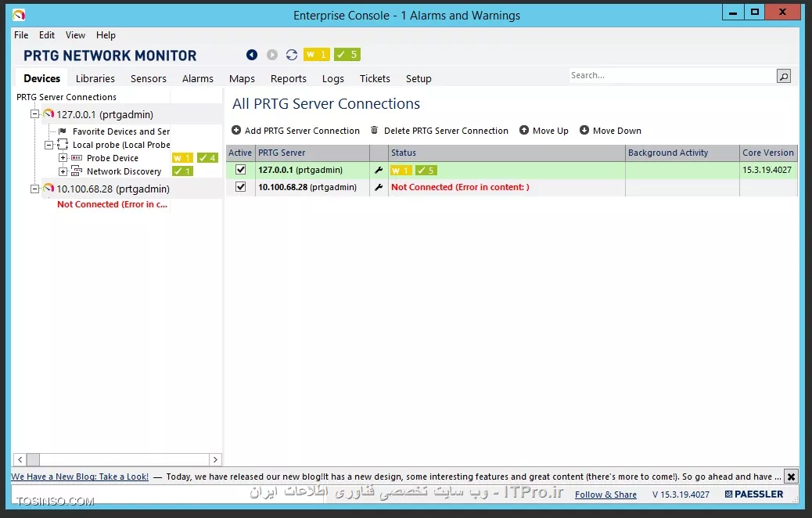The image size is (812, 518).
Task: Click the Background Activity column header
Action: click(683, 153)
